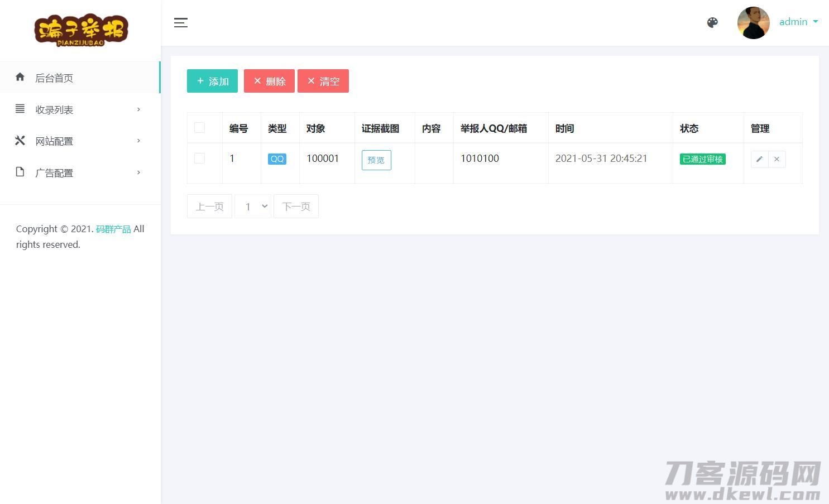The image size is (829, 504).
Task: Click the green 添加 button
Action: [x=212, y=81]
